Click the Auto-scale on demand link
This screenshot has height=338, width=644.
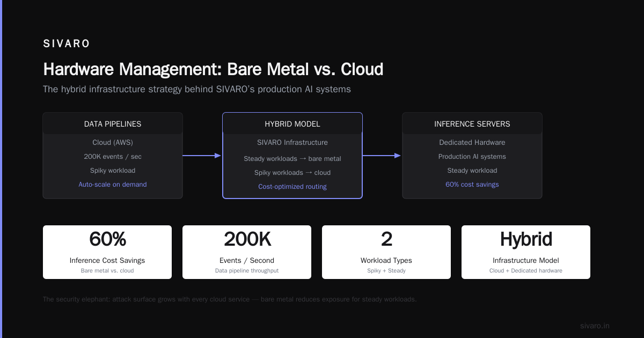pyautogui.click(x=113, y=185)
